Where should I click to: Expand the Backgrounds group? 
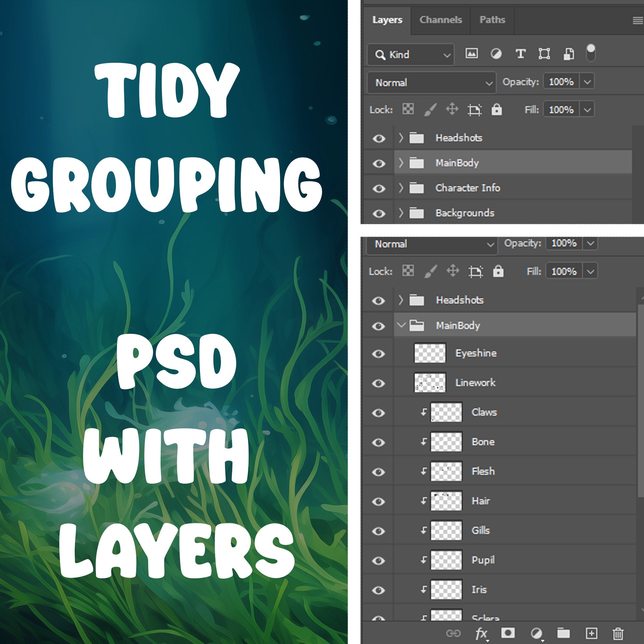401,212
